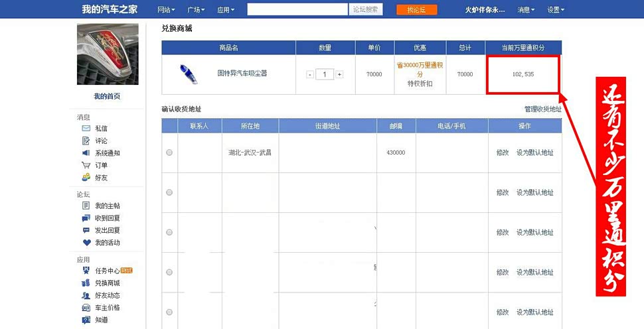Click 设为默认地址 in the fifth address row
This screenshot has width=644, height=329.
(534, 312)
